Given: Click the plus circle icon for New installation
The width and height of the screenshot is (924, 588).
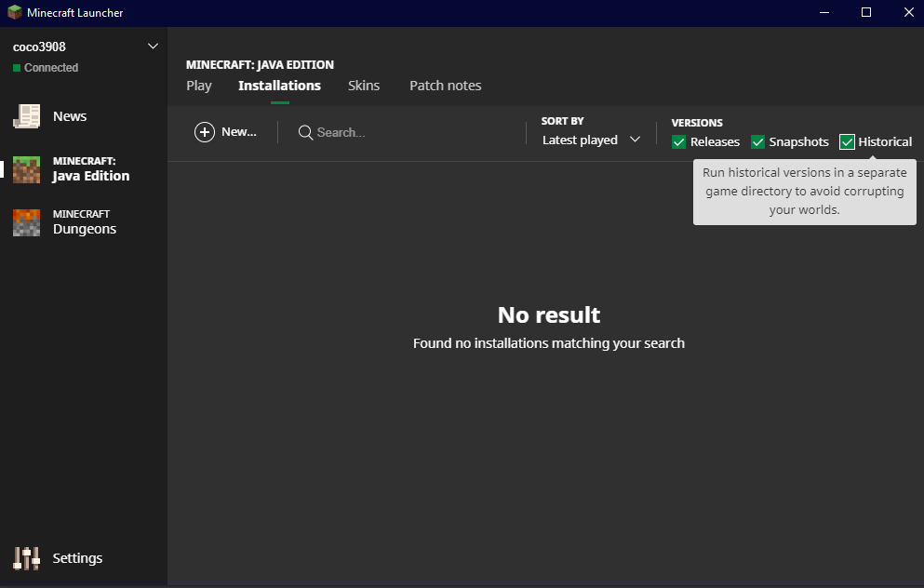Looking at the screenshot, I should pos(205,132).
